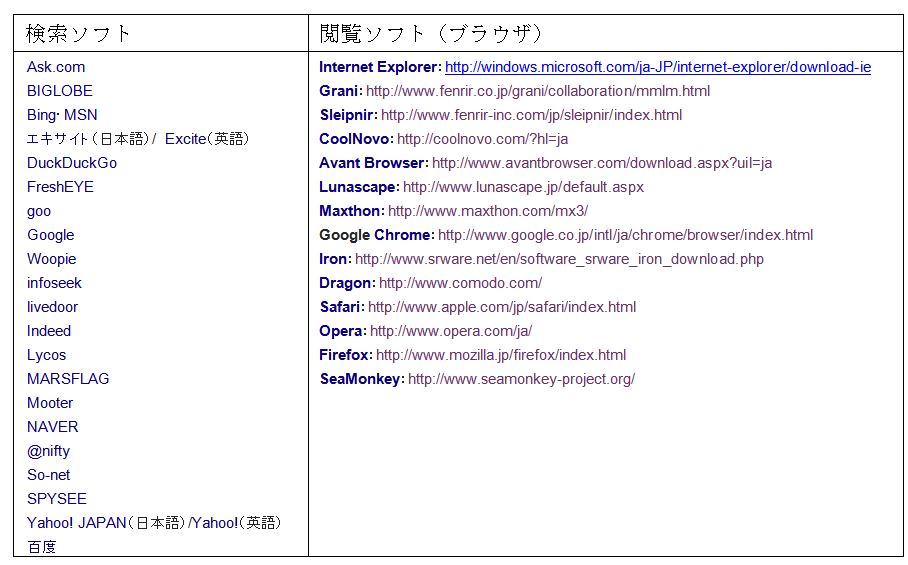This screenshot has width=908, height=565.
Task: Select the bold Iron label
Action: point(335,259)
